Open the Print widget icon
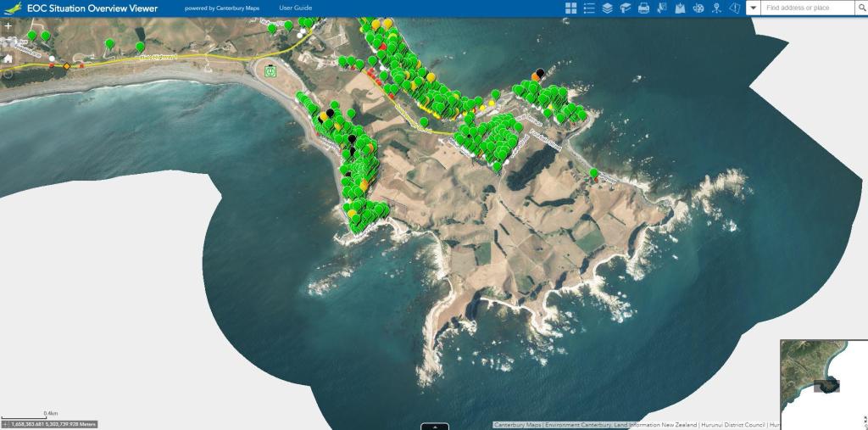Image resolution: width=868 pixels, height=430 pixels. [x=643, y=8]
